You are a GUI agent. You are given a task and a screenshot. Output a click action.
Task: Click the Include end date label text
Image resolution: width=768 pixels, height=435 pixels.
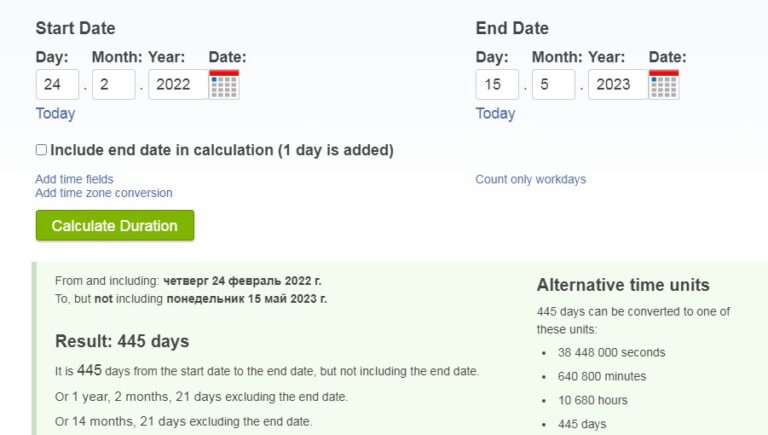click(x=222, y=150)
